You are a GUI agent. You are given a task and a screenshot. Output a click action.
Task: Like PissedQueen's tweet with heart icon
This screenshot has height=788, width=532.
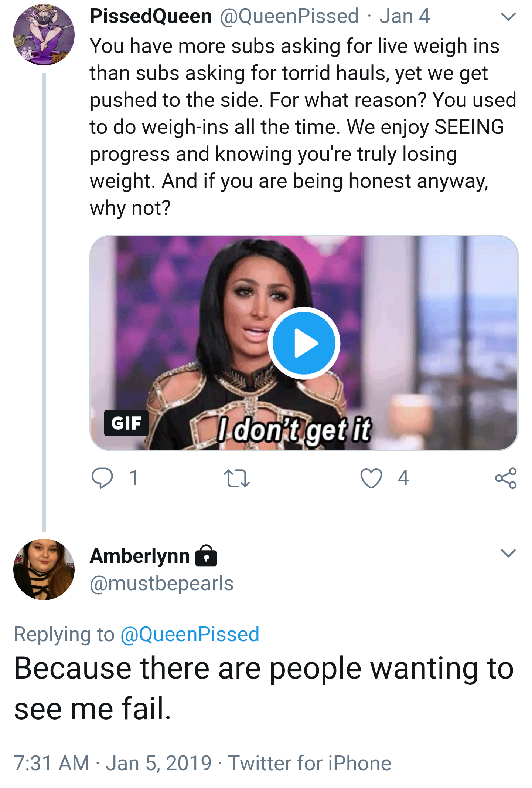pos(371,478)
